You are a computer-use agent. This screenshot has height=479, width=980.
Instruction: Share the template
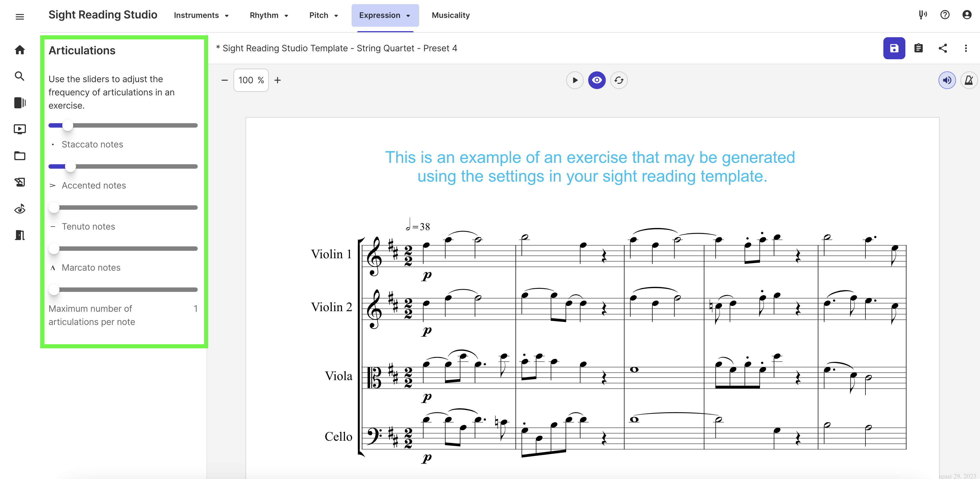[943, 48]
